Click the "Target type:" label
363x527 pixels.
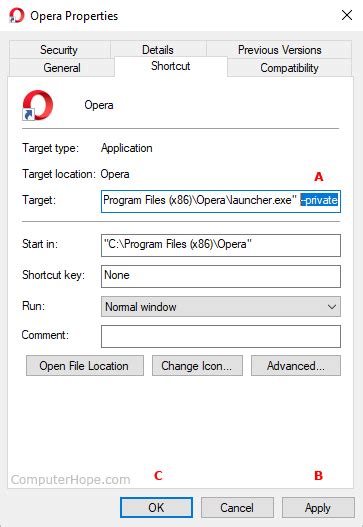click(50, 148)
